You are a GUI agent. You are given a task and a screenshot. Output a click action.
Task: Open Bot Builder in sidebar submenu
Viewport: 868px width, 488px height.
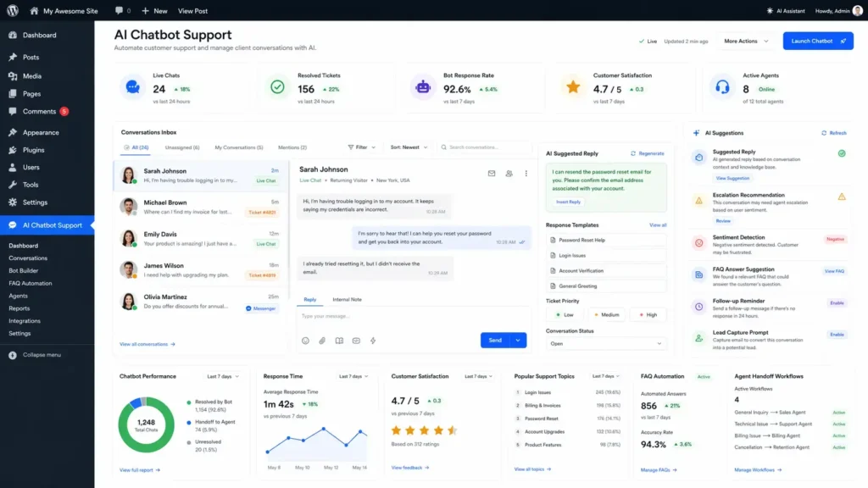tap(23, 270)
